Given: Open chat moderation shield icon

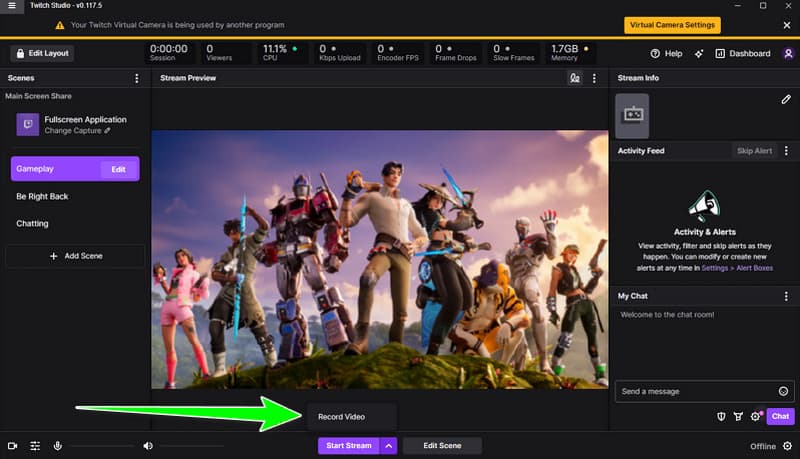Looking at the screenshot, I should [721, 417].
